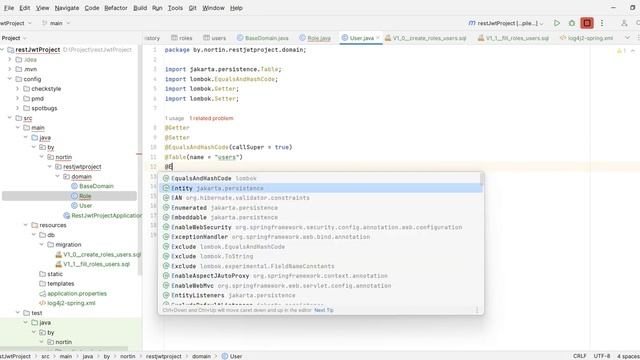
Task: Expand the checkstyle folder
Action: tap(18, 89)
